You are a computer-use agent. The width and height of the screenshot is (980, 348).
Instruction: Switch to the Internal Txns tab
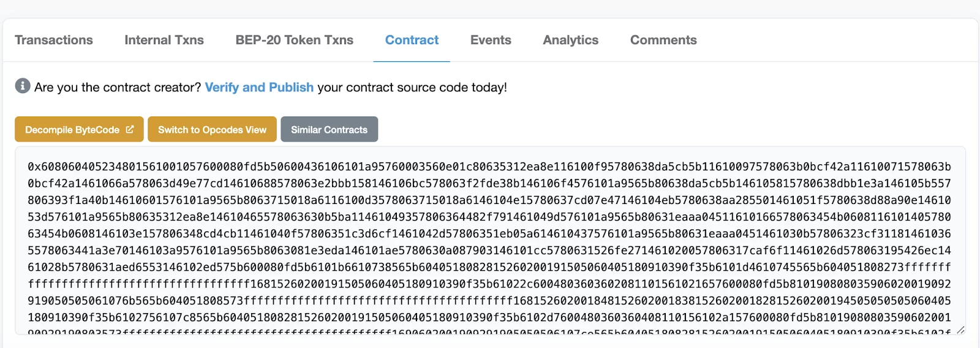point(164,40)
